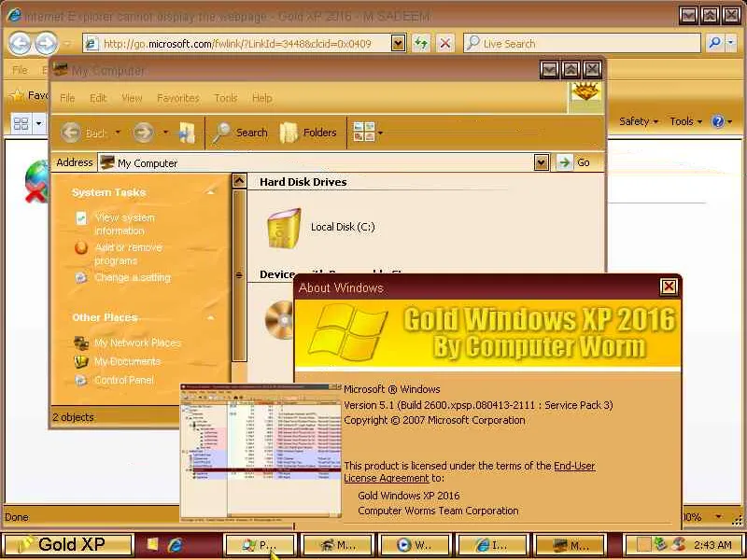Screen dimensions: 747x560
Task: Click the red security shield tray icon
Action: [x=679, y=544]
